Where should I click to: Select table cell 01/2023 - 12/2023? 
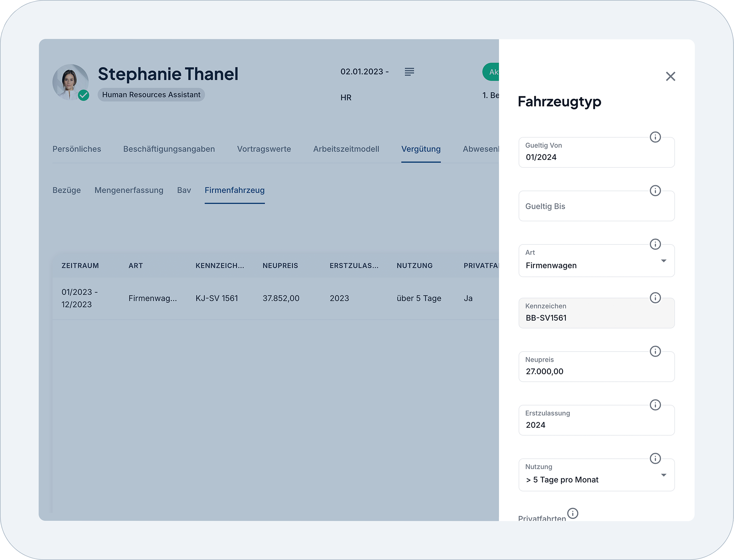[79, 298]
